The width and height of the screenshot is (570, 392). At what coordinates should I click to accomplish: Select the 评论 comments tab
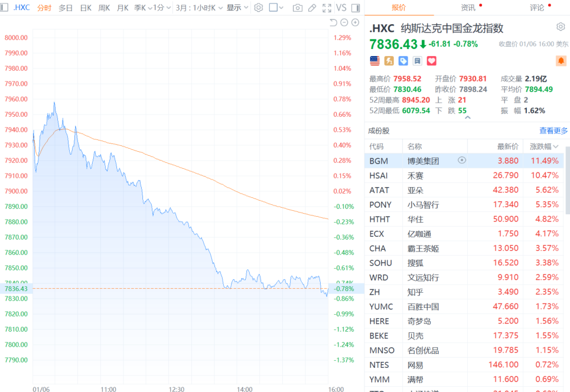536,8
